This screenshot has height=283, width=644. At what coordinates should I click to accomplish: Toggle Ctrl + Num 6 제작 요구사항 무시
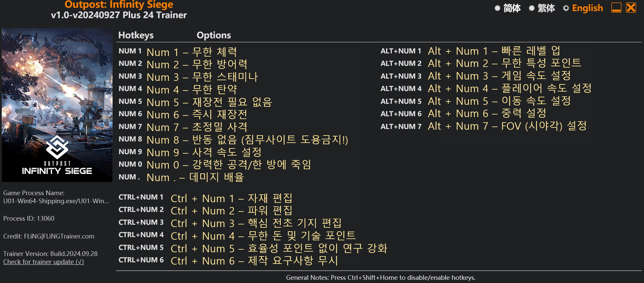tap(254, 261)
